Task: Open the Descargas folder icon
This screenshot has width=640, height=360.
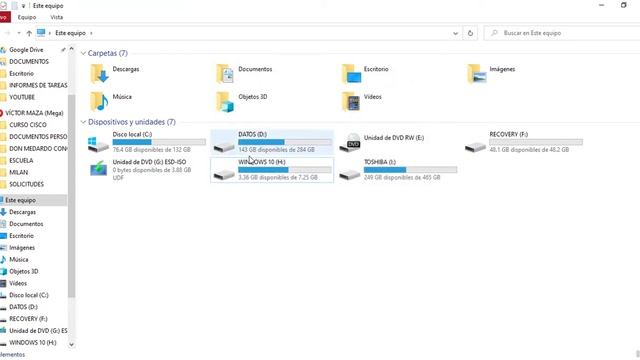Action: point(99,74)
